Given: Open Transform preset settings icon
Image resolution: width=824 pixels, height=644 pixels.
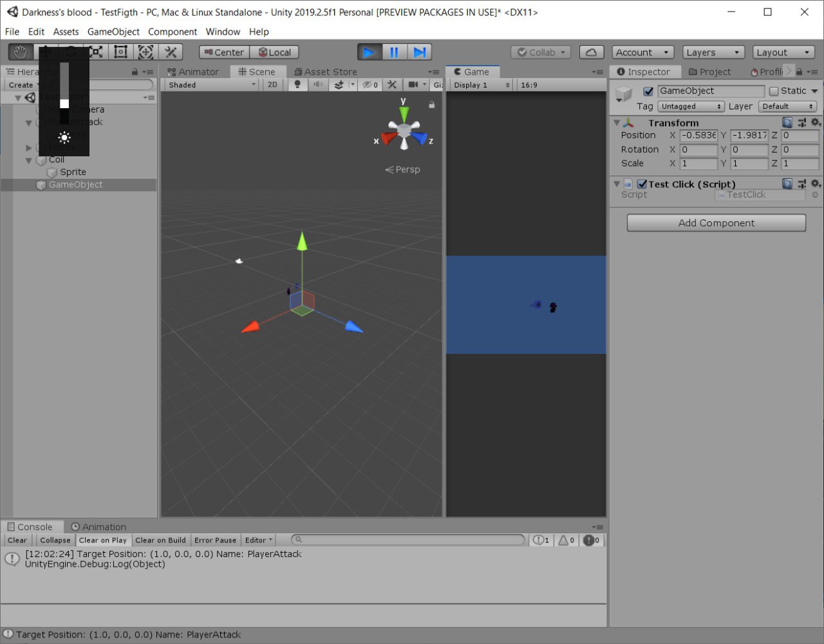Looking at the screenshot, I should [802, 122].
